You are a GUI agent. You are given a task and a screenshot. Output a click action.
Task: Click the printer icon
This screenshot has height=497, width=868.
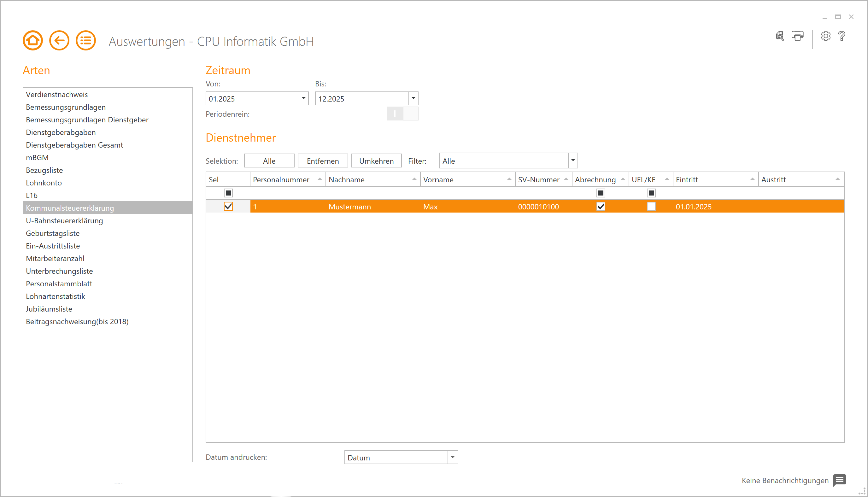pyautogui.click(x=797, y=36)
